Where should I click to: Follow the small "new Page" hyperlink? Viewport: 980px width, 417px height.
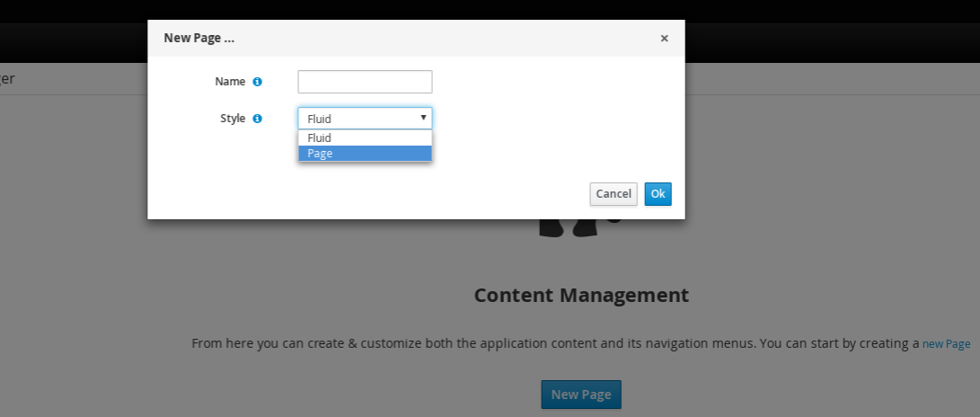click(946, 344)
